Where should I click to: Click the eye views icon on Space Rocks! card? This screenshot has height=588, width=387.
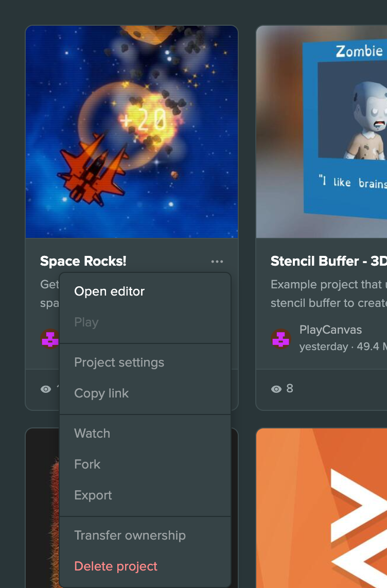[46, 389]
